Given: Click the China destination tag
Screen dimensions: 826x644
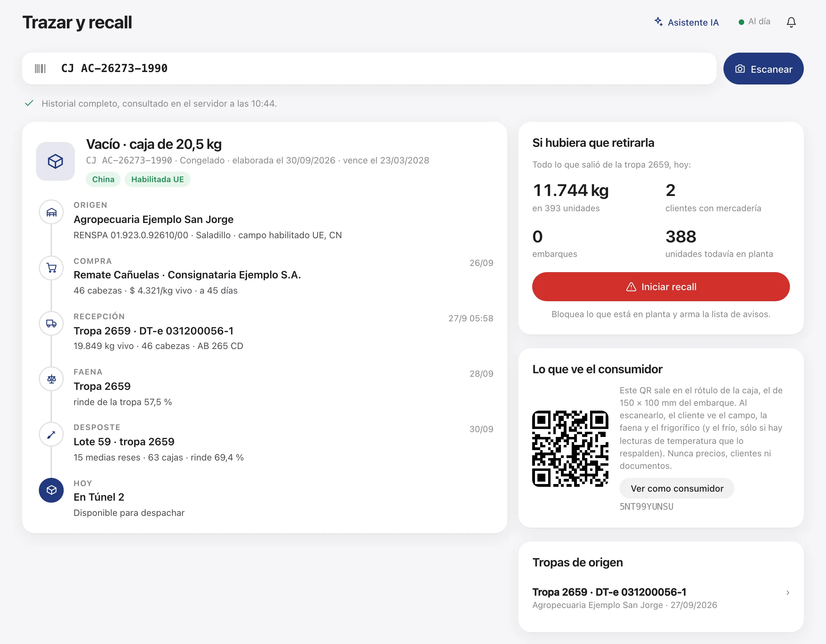Looking at the screenshot, I should click(x=103, y=179).
